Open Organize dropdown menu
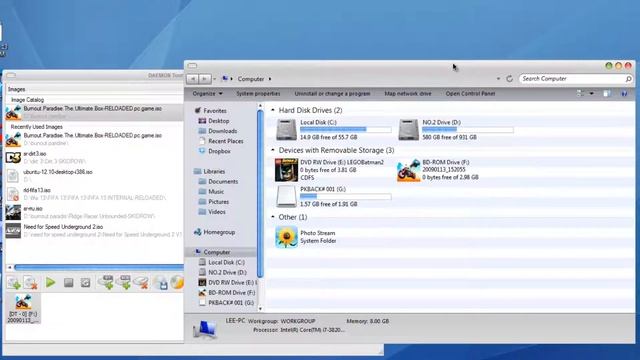Image resolution: width=640 pixels, height=360 pixels. pos(207,93)
